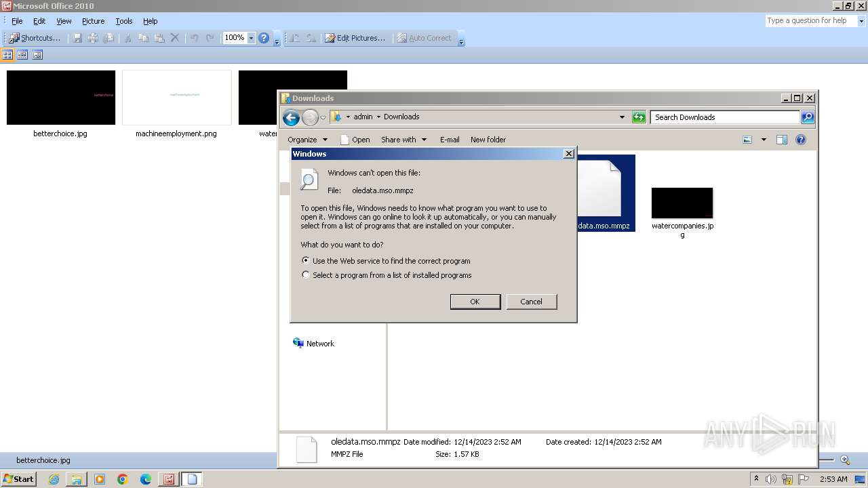868x488 pixels.
Task: Open the Share with dropdown
Action: tap(403, 140)
